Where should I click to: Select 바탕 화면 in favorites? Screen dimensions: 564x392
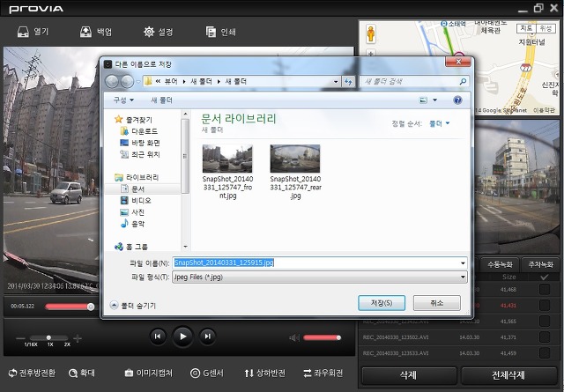point(140,143)
